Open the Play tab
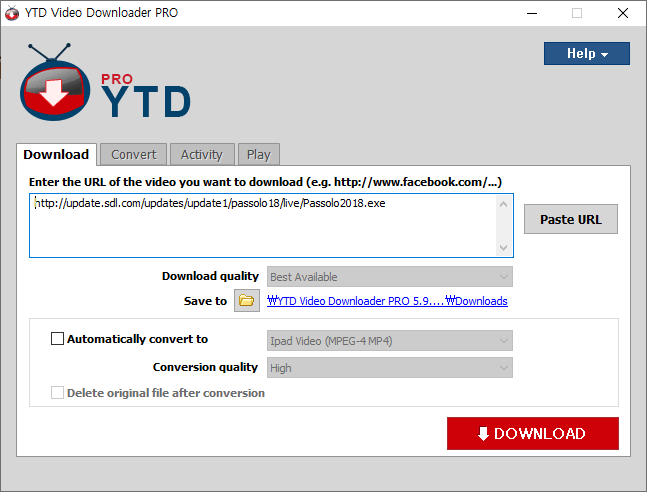The image size is (647, 492). tap(259, 154)
